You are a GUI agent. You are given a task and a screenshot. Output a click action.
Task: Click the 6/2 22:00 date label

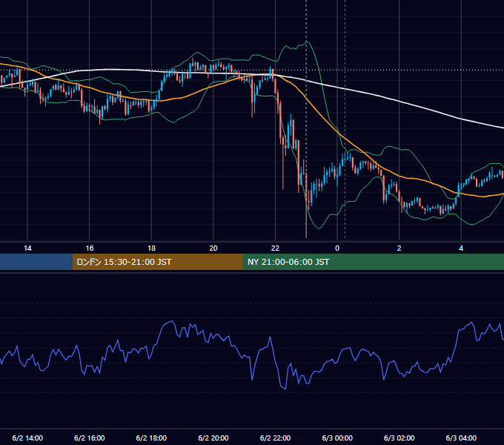[275, 438]
